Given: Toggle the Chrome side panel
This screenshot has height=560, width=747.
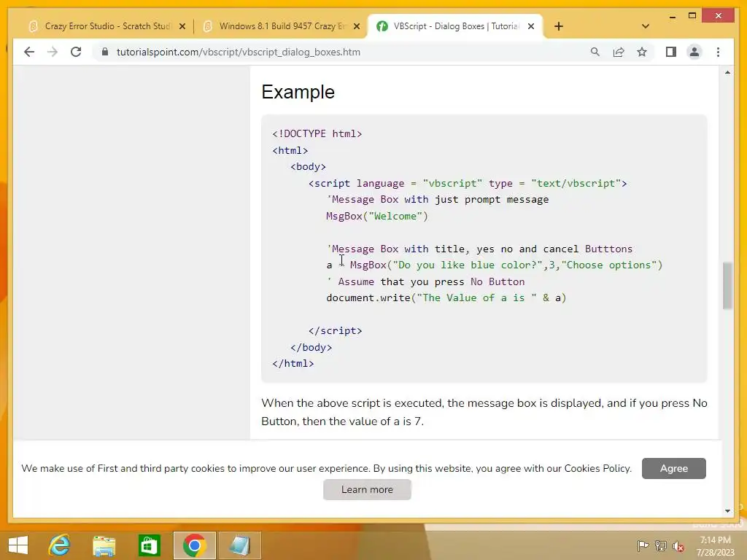Looking at the screenshot, I should click(671, 52).
